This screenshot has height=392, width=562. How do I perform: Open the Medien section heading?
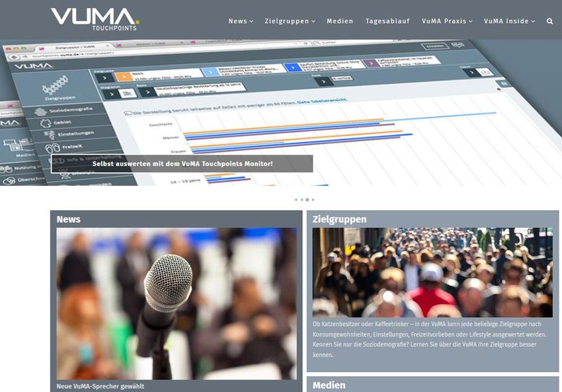point(329,385)
